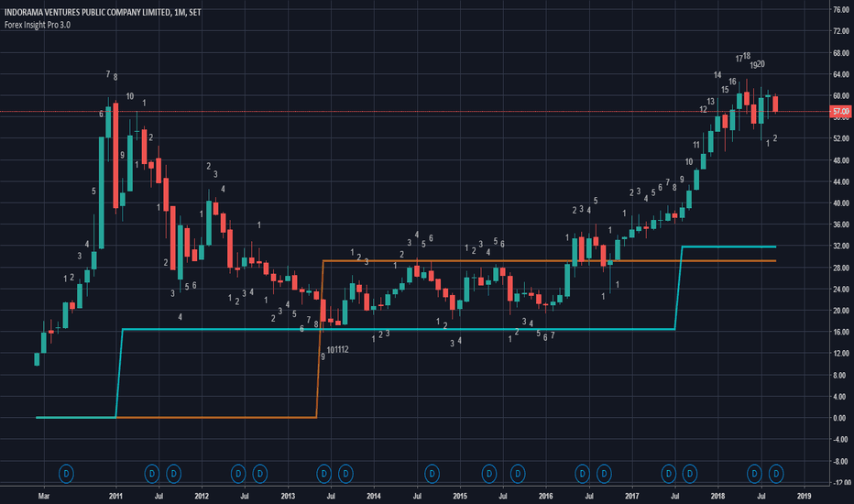Click the 2019 label on the time axis
The width and height of the screenshot is (854, 504).
[804, 496]
